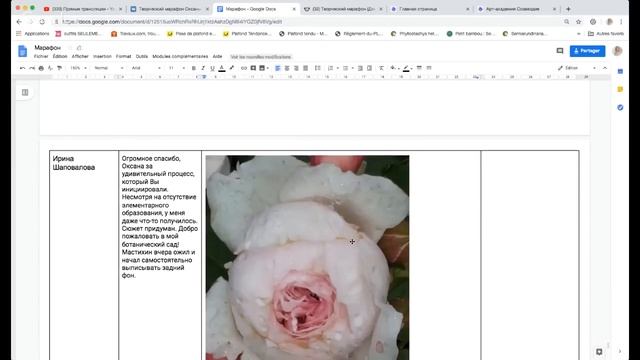Open the Fichier menu

coord(41,56)
